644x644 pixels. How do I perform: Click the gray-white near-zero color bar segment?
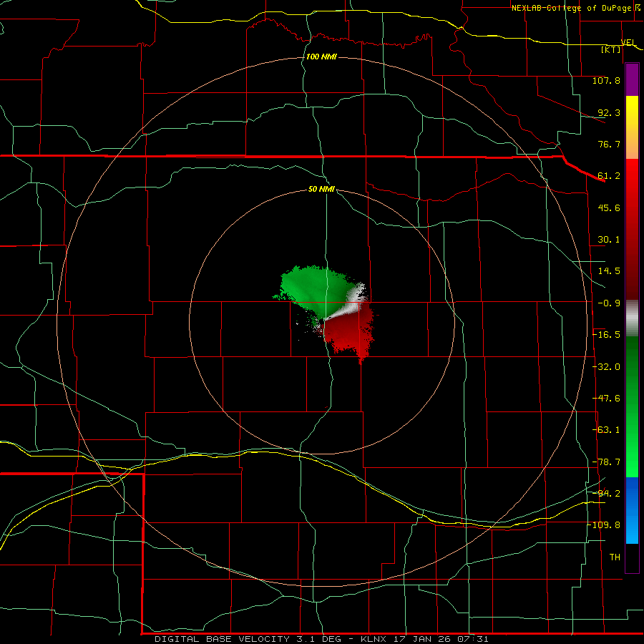coord(632,318)
